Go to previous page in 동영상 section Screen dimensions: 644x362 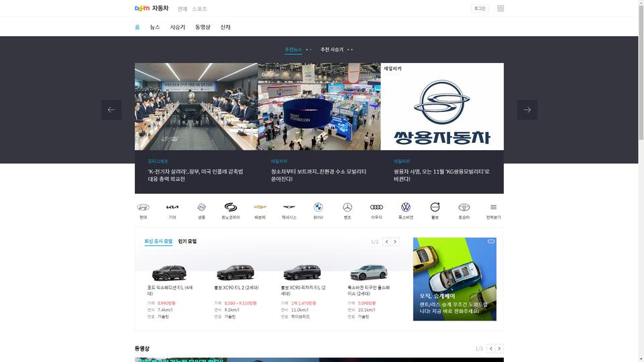click(x=491, y=349)
